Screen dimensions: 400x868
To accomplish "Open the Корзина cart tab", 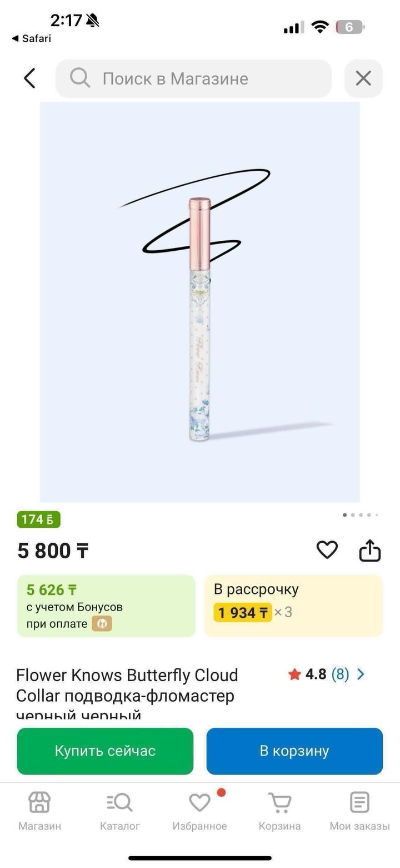I will click(279, 811).
